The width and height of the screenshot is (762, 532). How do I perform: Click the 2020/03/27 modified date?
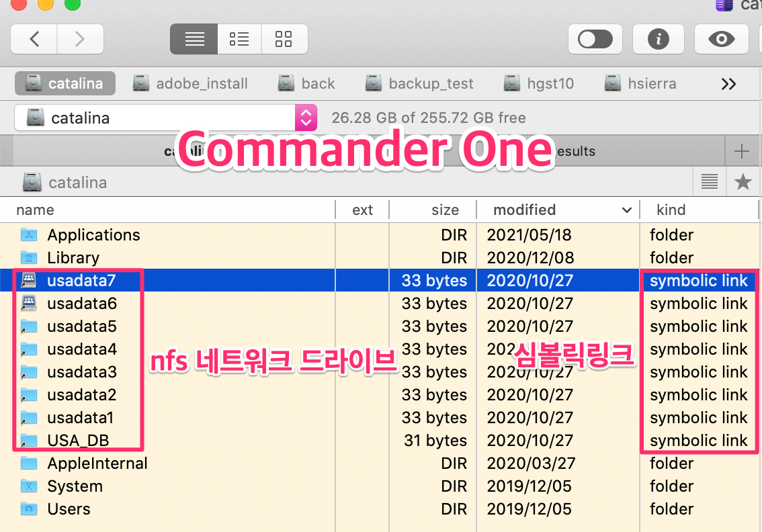[531, 463]
